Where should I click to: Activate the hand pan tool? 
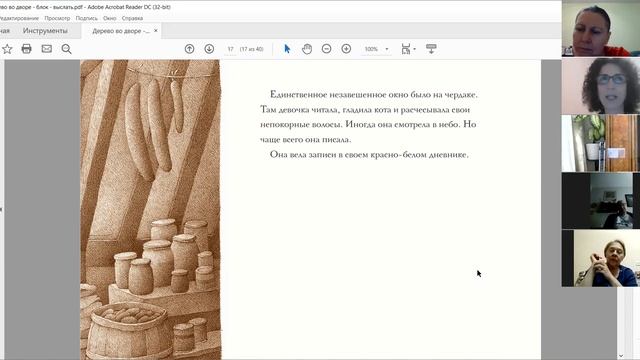[x=307, y=49]
